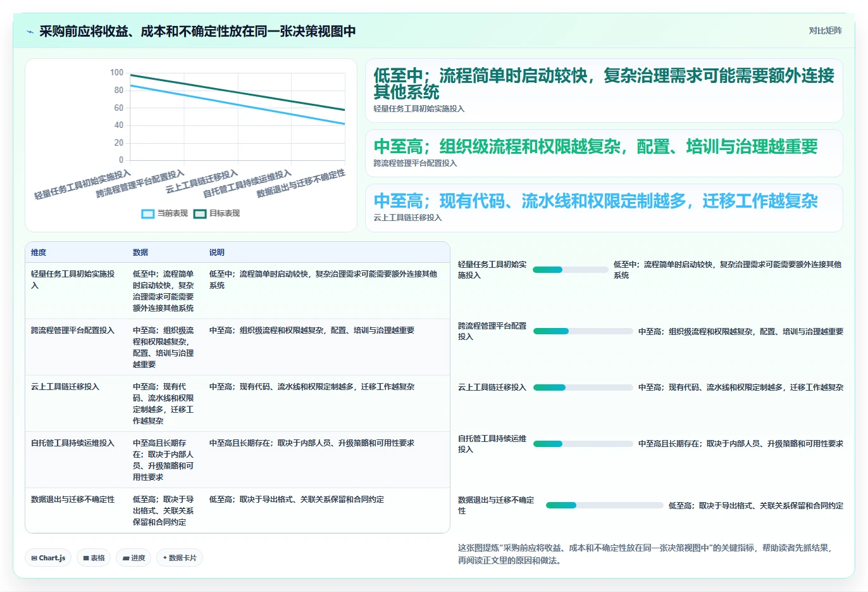Image resolution: width=868 pixels, height=592 pixels.
Task: Click the 云上工具链迁移投入 caption in the third card
Action: (407, 218)
